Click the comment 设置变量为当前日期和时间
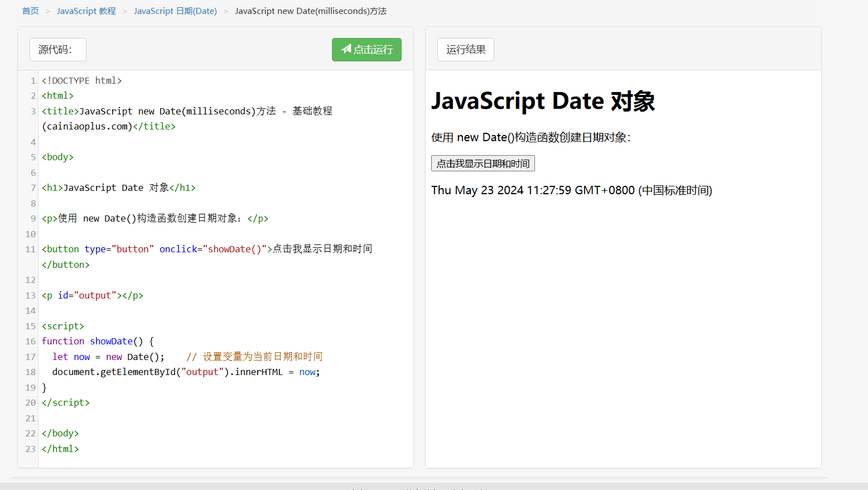This screenshot has width=868, height=490. pos(254,357)
